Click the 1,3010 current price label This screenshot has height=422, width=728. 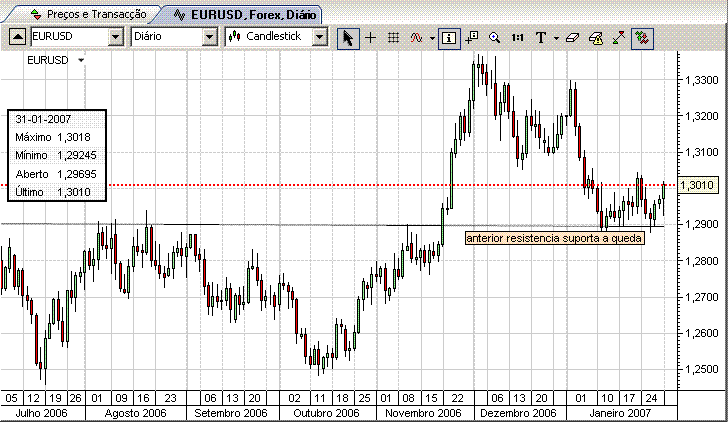pyautogui.click(x=698, y=186)
